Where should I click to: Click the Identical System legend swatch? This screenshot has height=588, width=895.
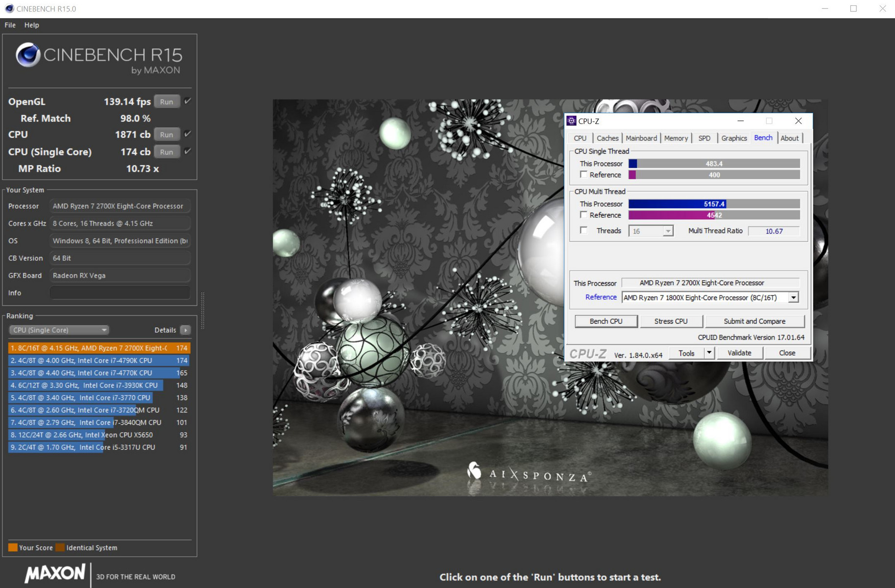click(x=60, y=547)
